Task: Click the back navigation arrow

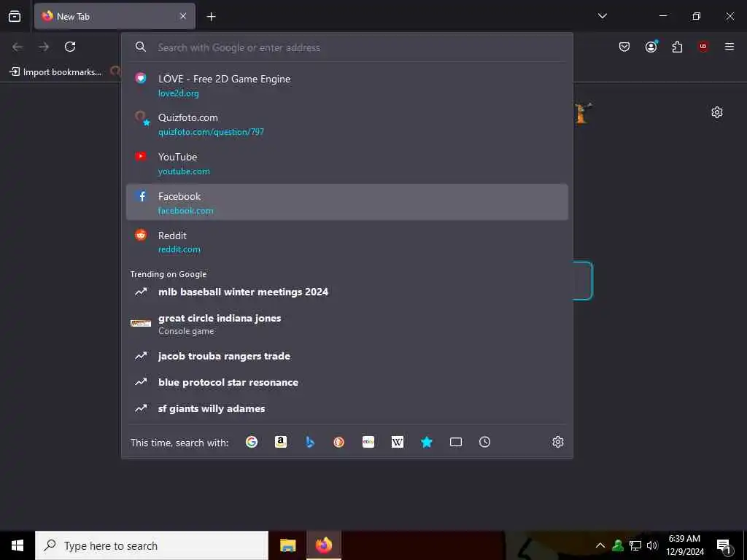Action: (x=18, y=47)
